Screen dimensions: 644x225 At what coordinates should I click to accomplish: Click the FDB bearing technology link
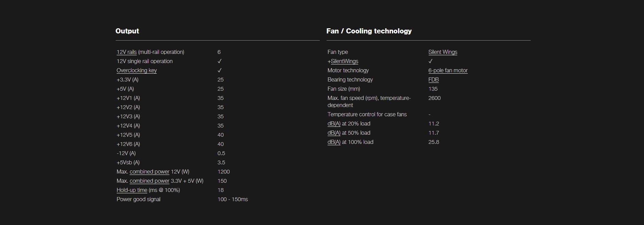[x=433, y=80]
